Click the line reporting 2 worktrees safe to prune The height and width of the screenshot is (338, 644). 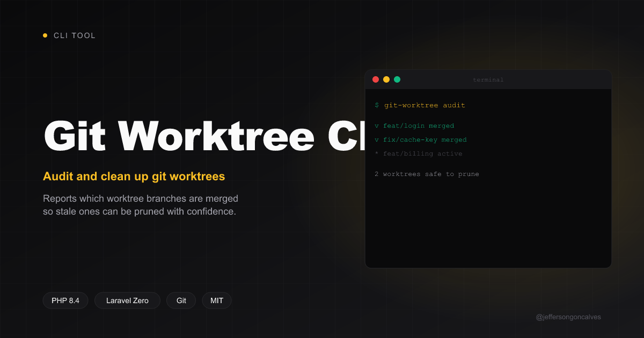pyautogui.click(x=427, y=174)
